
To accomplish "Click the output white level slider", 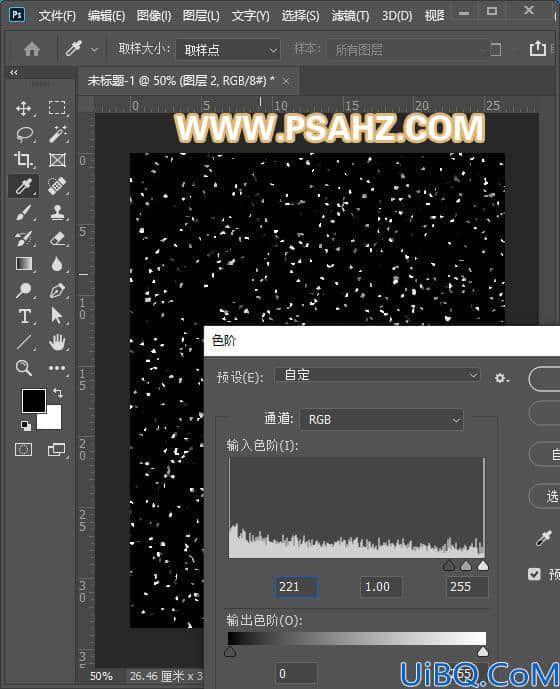I will pos(483,652).
